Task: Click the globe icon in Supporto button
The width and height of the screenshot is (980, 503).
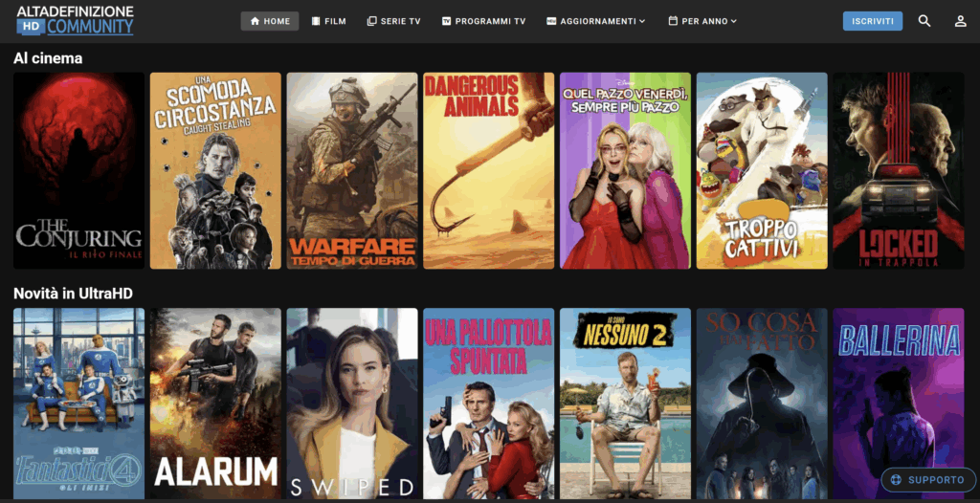Action: 897,480
